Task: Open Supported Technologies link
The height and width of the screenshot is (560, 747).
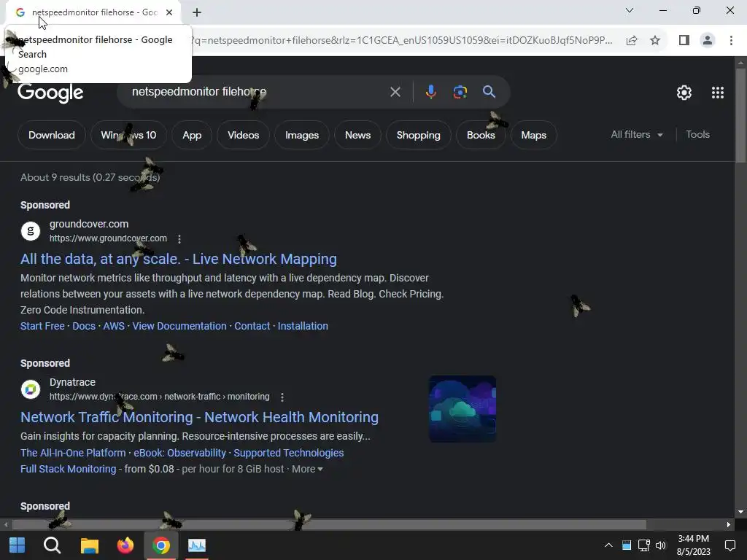Action: pyautogui.click(x=289, y=453)
